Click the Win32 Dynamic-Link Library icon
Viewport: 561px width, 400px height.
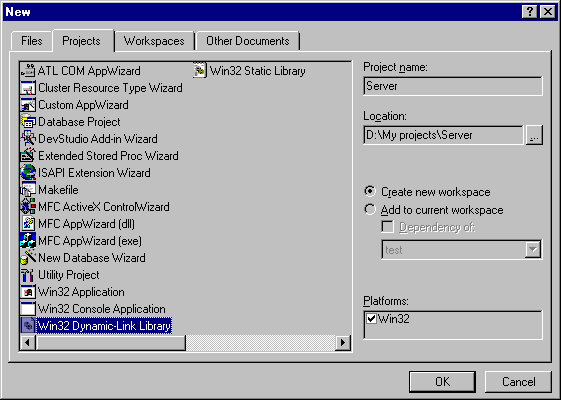pos(28,326)
